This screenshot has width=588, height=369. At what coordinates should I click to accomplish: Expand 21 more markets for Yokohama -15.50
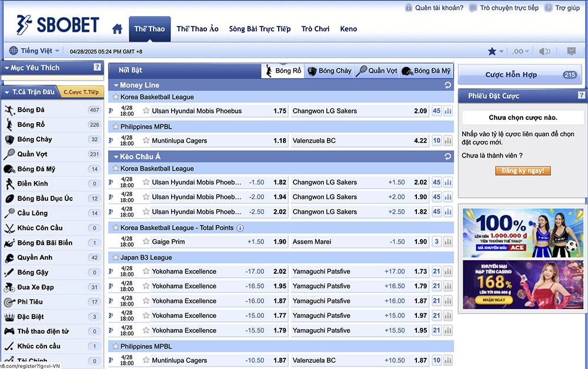(x=436, y=330)
